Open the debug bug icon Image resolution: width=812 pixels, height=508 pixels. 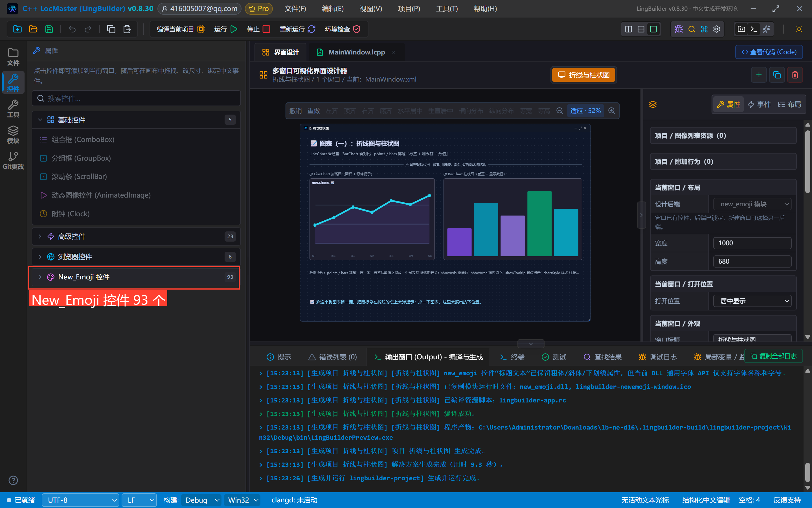coord(679,29)
